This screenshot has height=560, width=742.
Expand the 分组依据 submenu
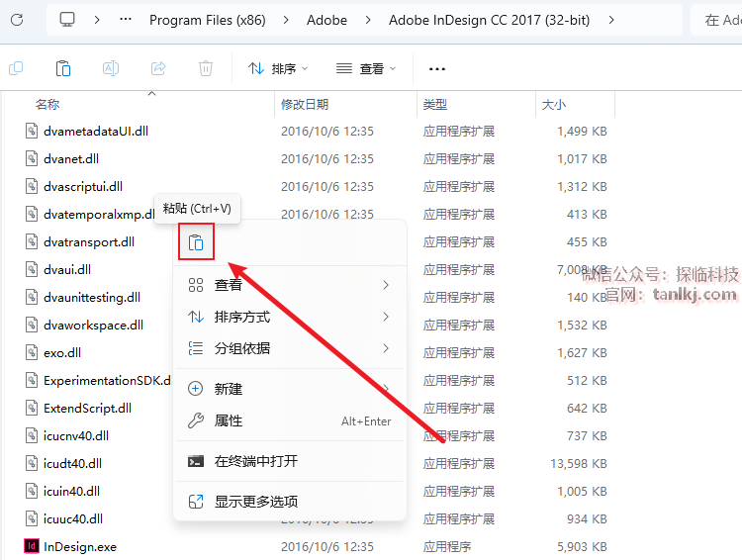pos(289,348)
